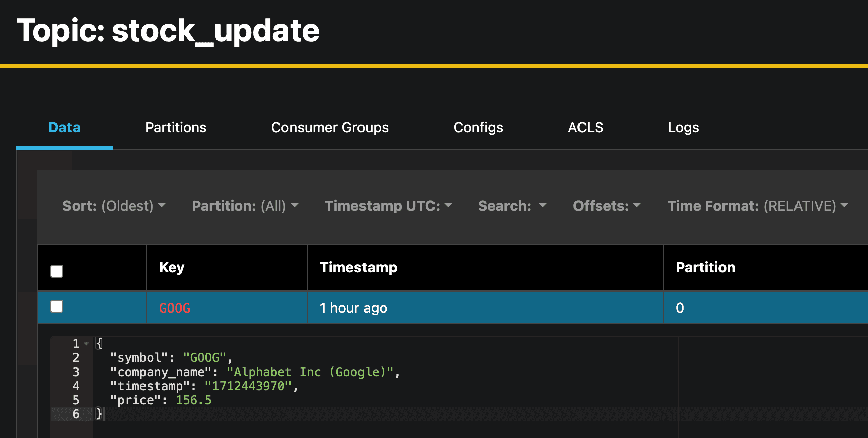The width and height of the screenshot is (868, 438).
Task: Click the Topic: stock_update heading
Action: point(168,31)
